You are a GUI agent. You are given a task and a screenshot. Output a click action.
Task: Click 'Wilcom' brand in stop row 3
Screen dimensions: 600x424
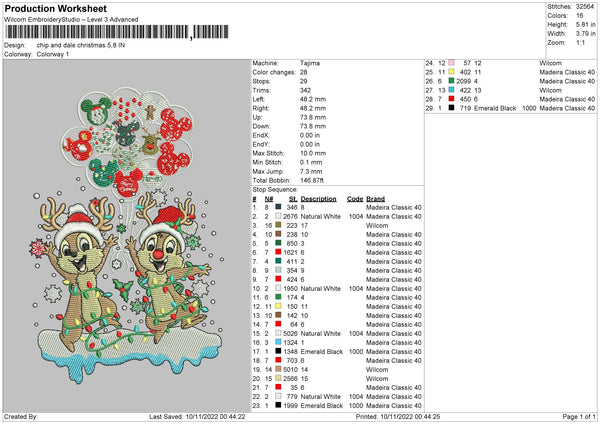click(377, 225)
